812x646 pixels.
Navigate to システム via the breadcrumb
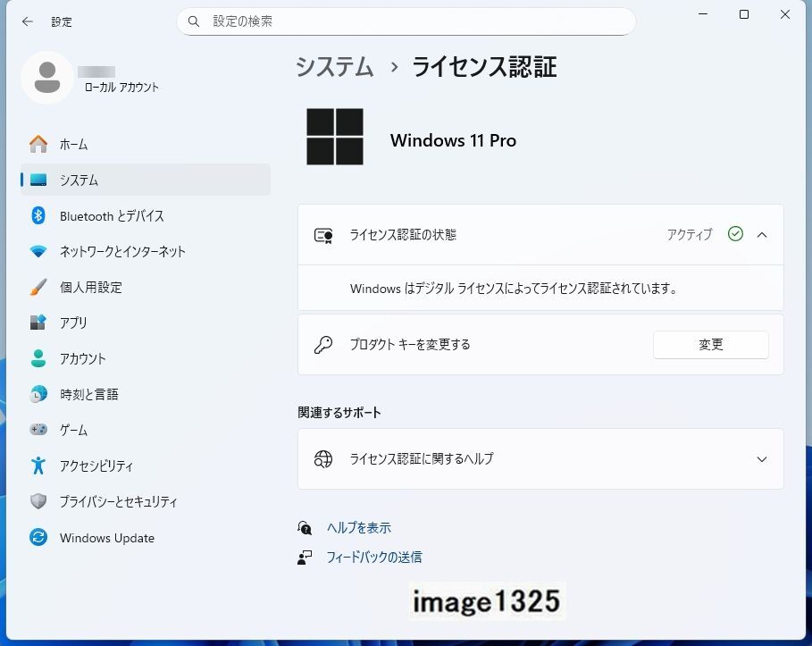(333, 67)
